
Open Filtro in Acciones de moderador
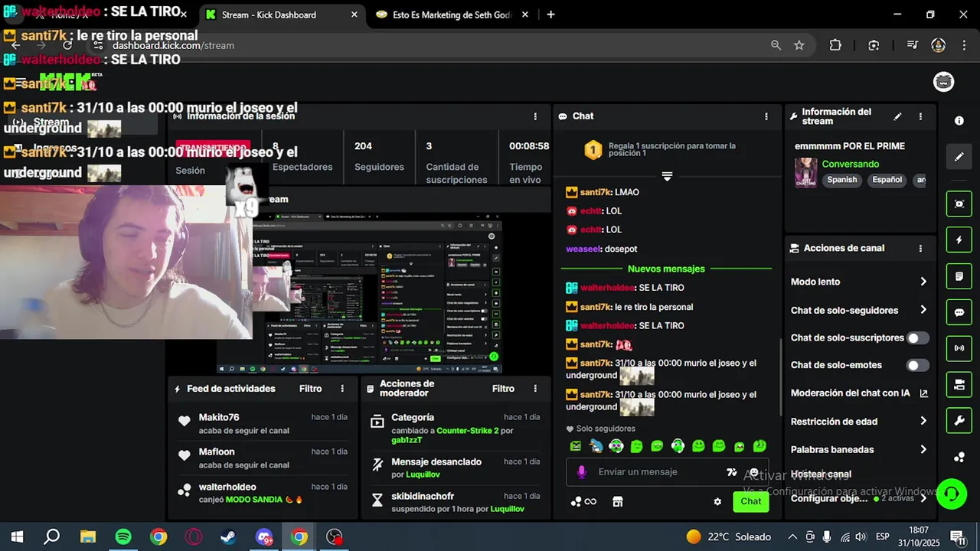[503, 389]
